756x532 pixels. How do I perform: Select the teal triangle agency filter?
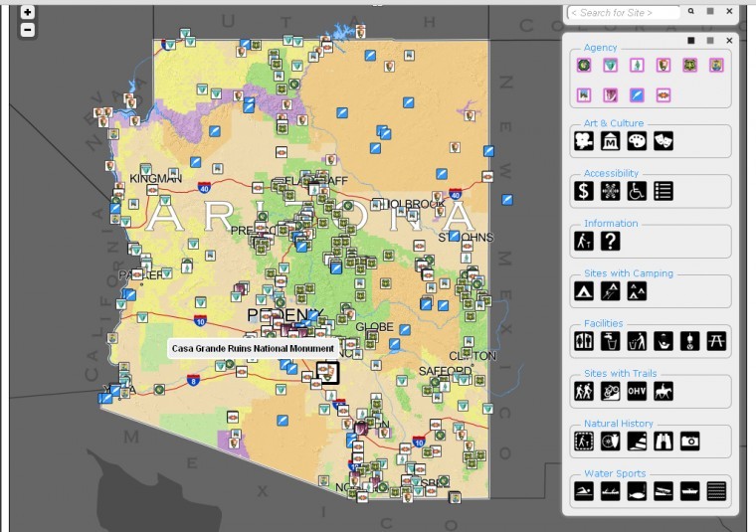pos(611,65)
